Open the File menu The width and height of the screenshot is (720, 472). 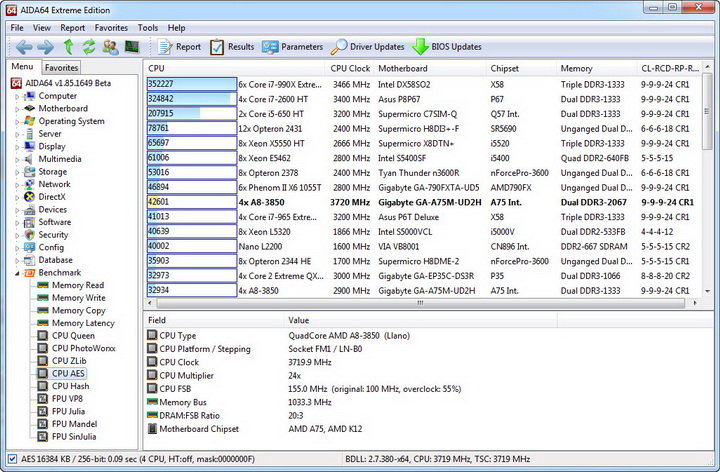(17, 28)
